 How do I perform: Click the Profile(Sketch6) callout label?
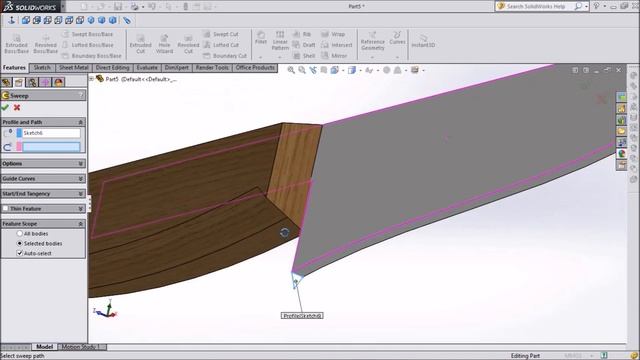point(302,316)
